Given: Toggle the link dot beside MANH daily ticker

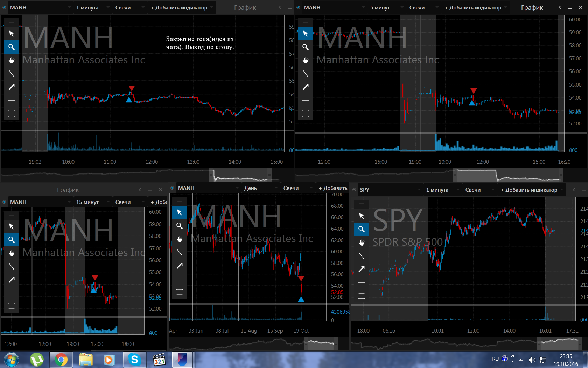Looking at the screenshot, I should click(172, 188).
